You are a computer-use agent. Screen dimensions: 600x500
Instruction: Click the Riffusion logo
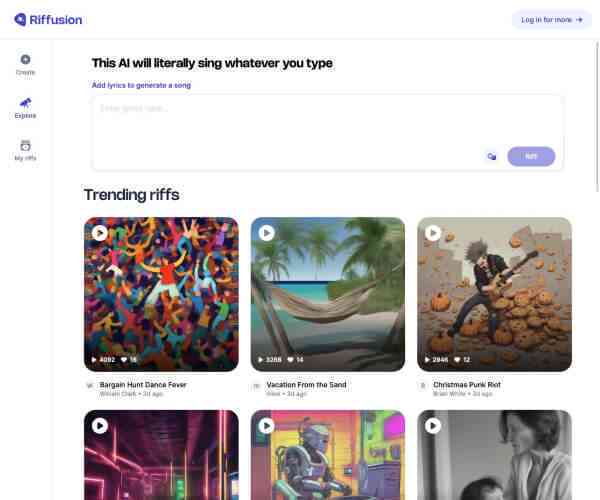pyautogui.click(x=48, y=20)
